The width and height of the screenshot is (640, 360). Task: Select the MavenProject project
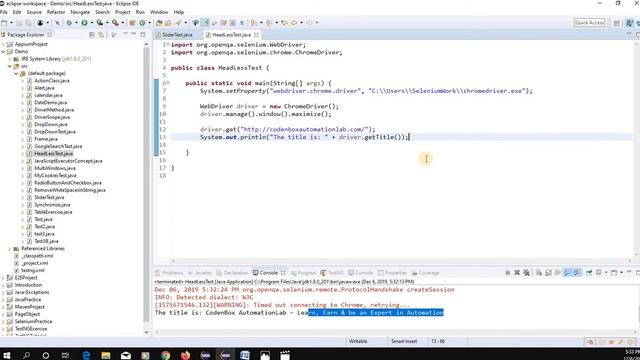[30, 307]
